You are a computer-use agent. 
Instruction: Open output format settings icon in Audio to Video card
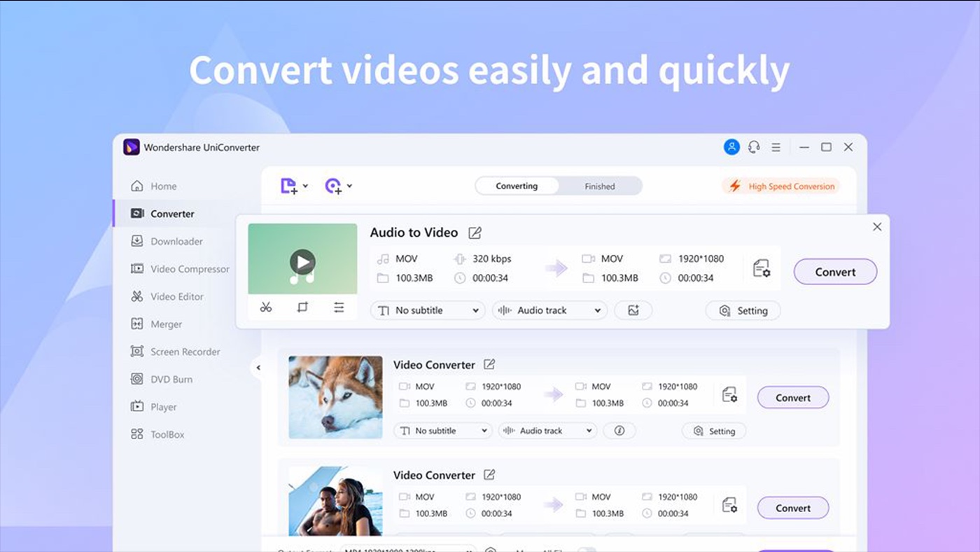point(762,268)
